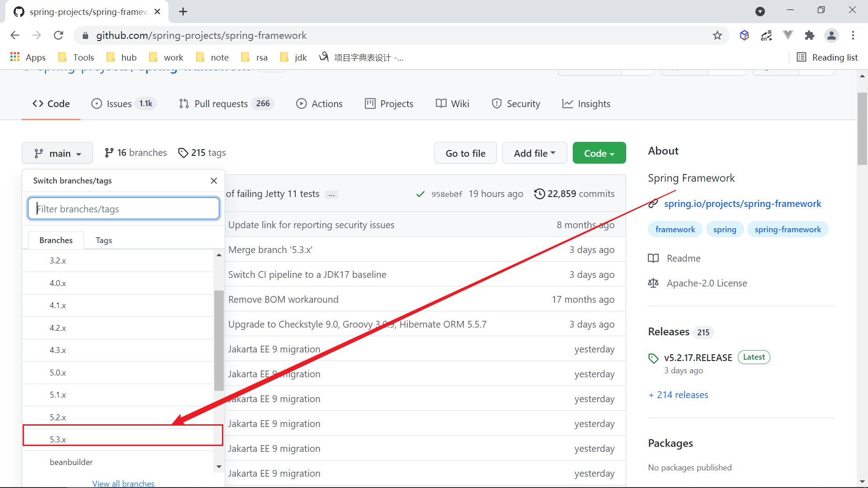
Task: Select branch 4.2.x
Action: coord(118,328)
